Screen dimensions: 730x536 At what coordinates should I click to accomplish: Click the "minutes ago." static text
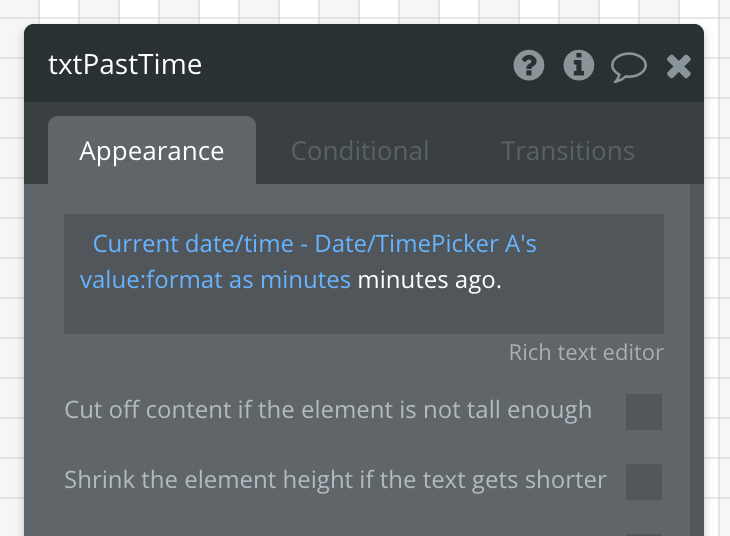tap(429, 281)
